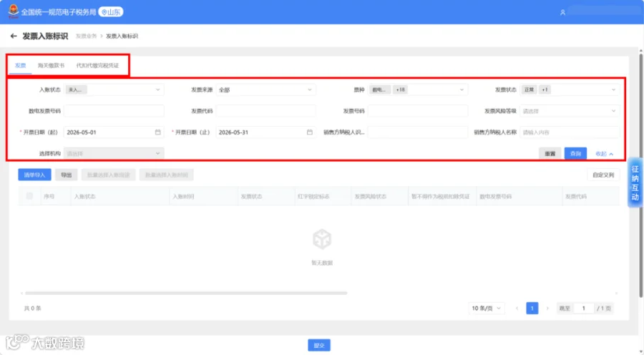Click the 发票业务 breadcrumb link

pyautogui.click(x=86, y=37)
